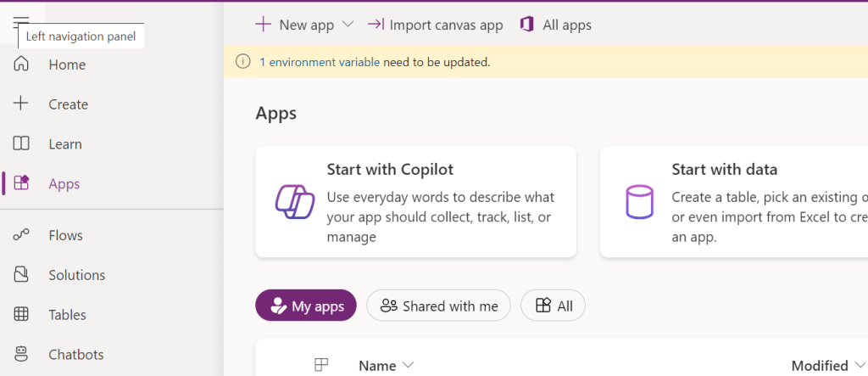Open the Start with data card
Viewport: 868px width, 376px height.
tap(734, 202)
